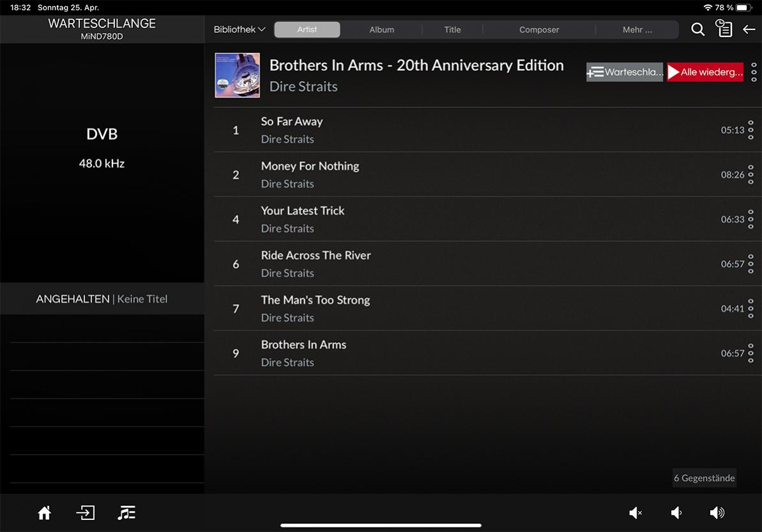
Task: Tap the home icon in bottom bar
Action: (44, 513)
